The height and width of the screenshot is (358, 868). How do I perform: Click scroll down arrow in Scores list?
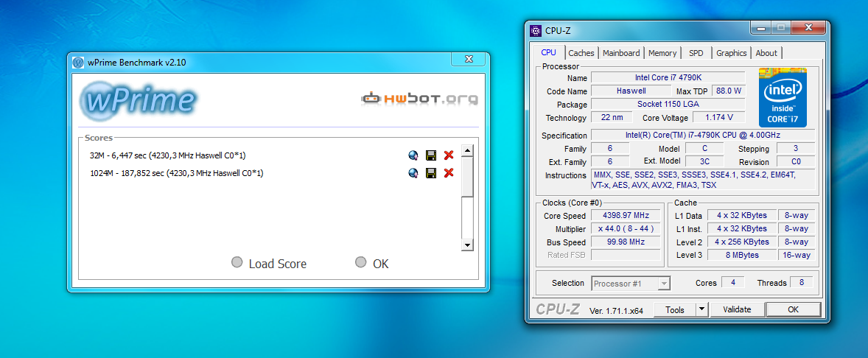467,245
